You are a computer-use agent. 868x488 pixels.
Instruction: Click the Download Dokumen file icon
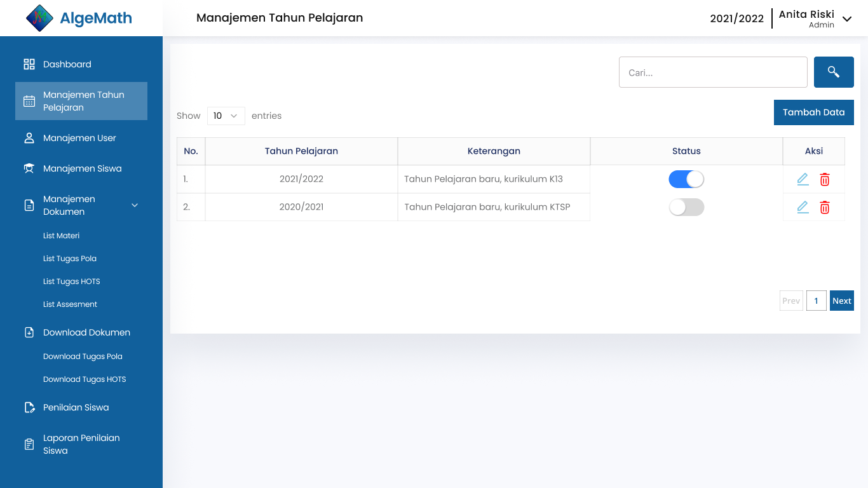click(29, 332)
